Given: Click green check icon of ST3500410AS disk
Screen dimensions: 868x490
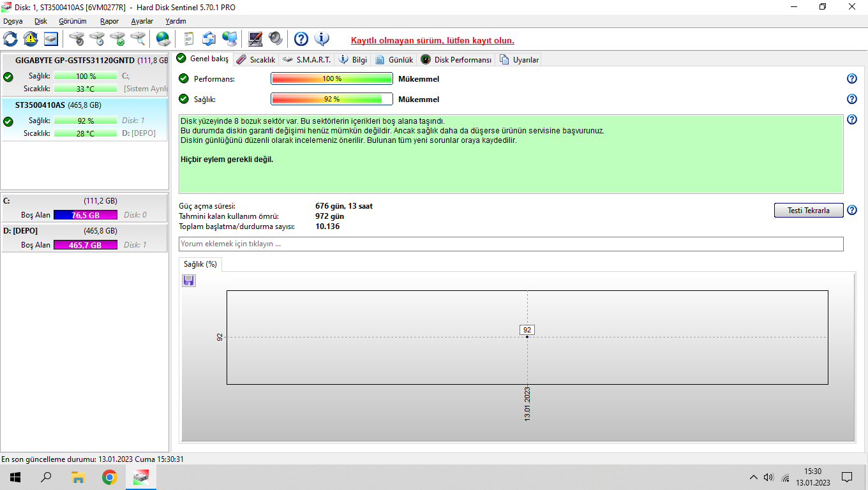Looking at the screenshot, I should [x=8, y=121].
